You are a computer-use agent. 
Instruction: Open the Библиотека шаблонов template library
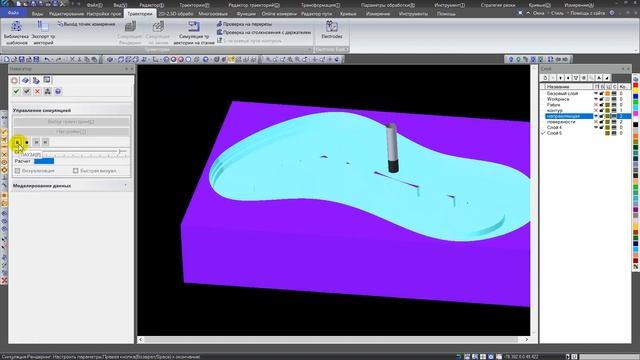(16, 33)
